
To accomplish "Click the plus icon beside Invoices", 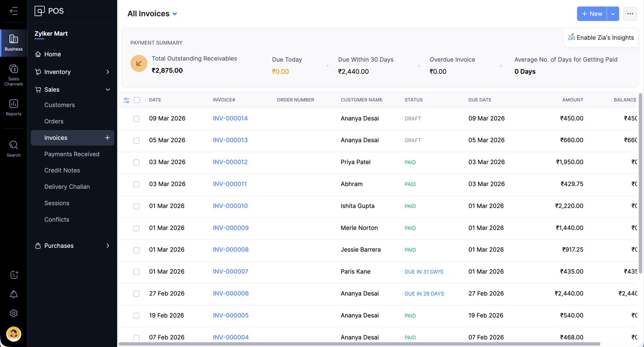I will pos(107,138).
